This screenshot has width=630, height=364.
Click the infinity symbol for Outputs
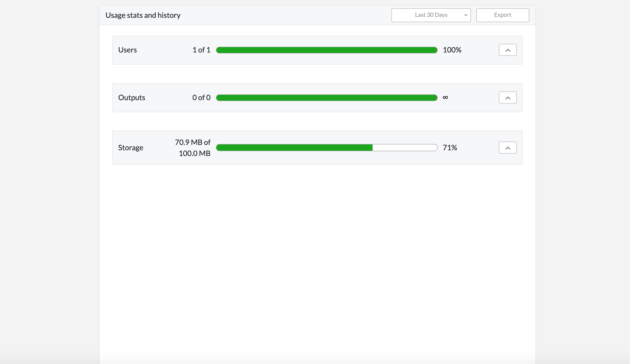tap(445, 97)
